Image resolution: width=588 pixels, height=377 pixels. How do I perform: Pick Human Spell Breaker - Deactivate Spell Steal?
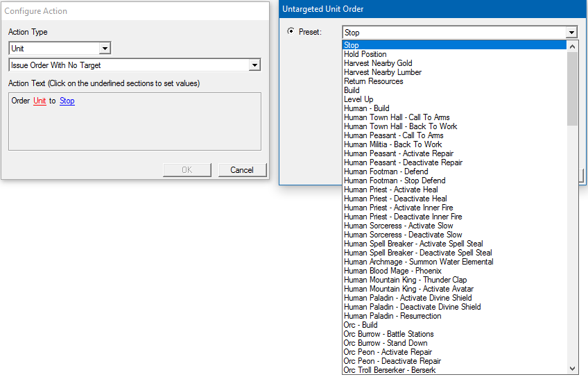[454, 252]
